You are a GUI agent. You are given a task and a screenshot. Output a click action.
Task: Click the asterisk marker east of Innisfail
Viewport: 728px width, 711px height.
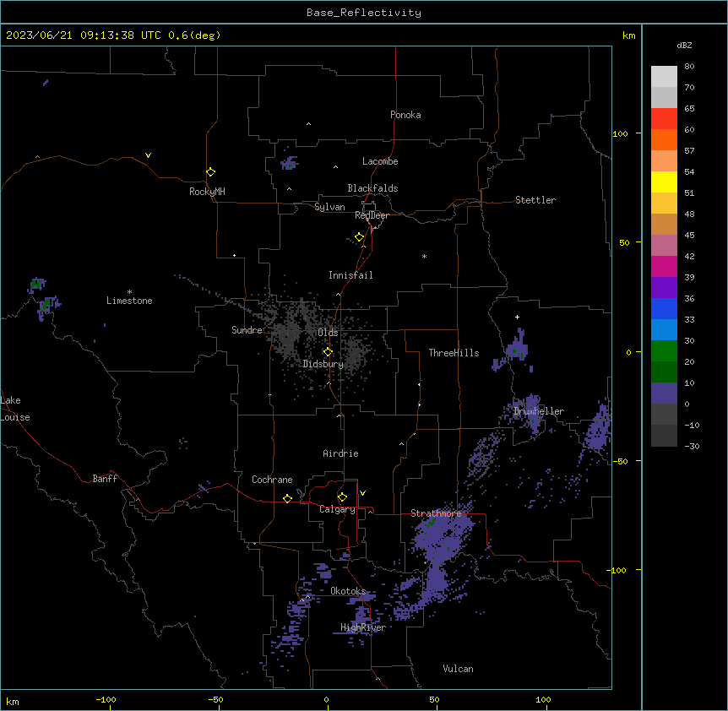(424, 256)
